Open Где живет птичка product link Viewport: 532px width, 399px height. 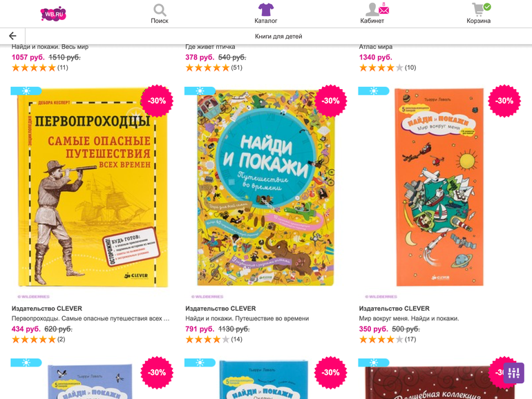tap(210, 47)
